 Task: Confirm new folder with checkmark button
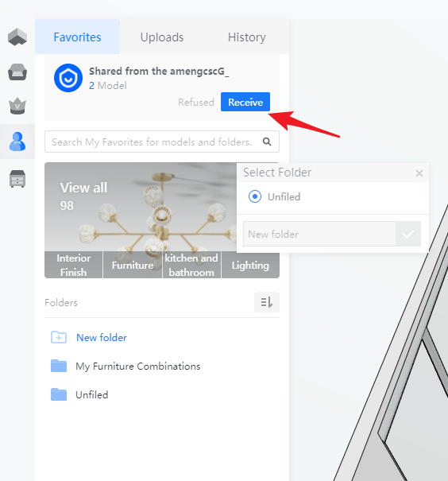click(x=408, y=234)
